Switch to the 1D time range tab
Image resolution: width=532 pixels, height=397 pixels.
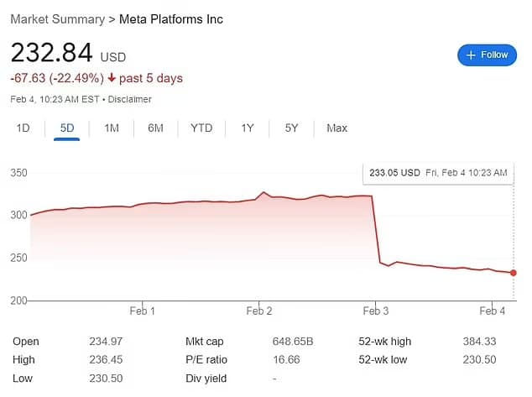23,128
